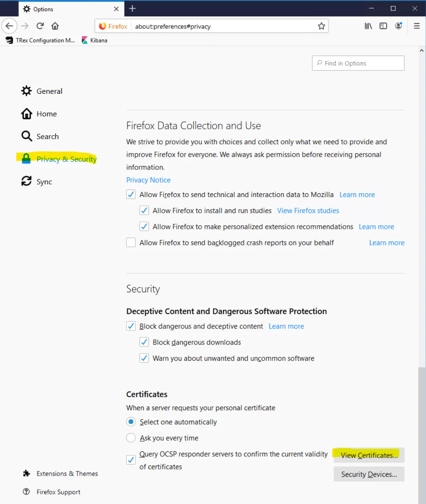Bookmark this page with the star
The image size is (426, 504).
[x=322, y=26]
